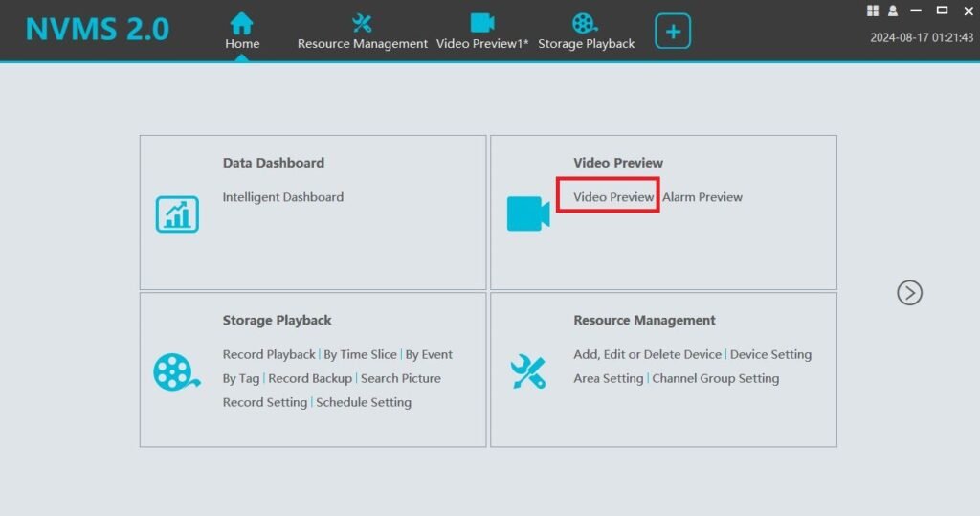This screenshot has height=516, width=980.
Task: Go to next page with arrow circle
Action: 909,293
